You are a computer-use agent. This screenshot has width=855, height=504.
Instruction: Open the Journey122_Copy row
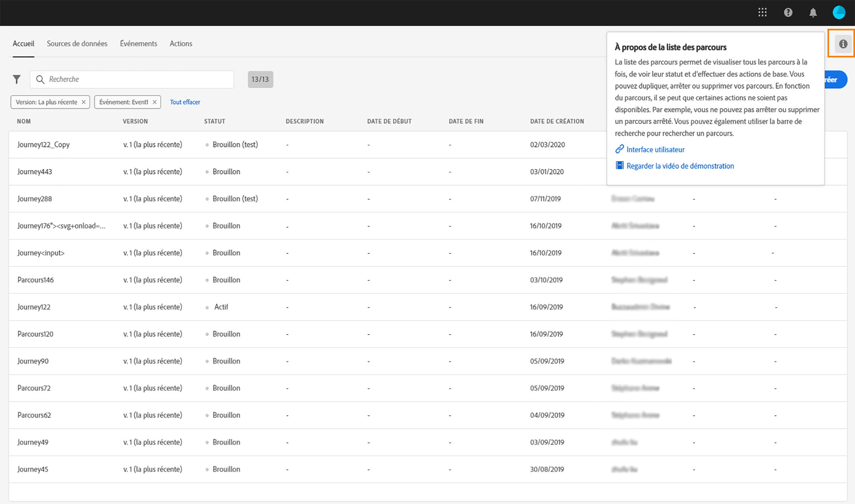(x=43, y=145)
